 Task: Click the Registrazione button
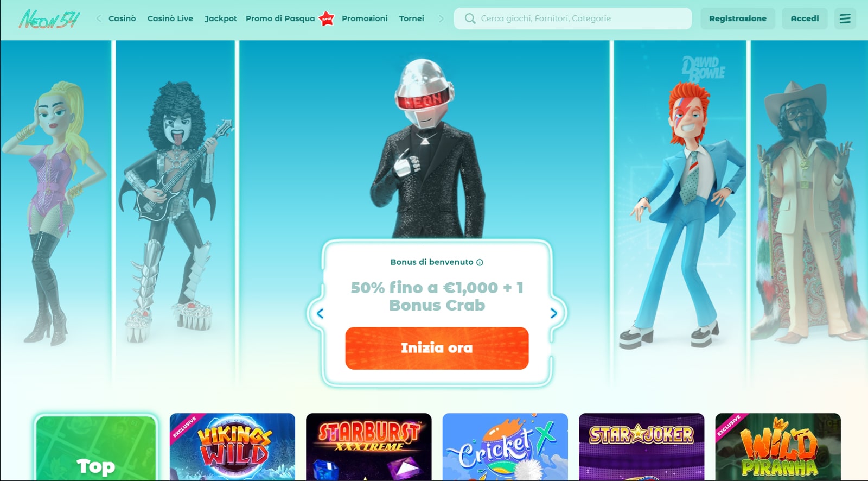(738, 18)
